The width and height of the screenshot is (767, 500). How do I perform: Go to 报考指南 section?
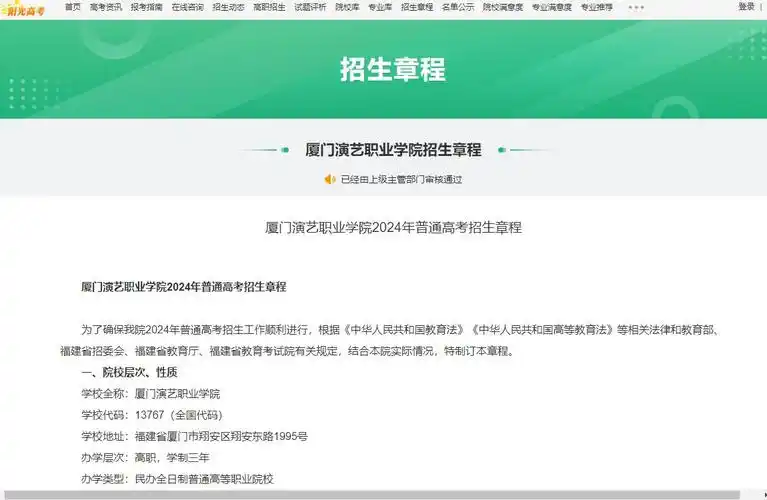(x=147, y=7)
